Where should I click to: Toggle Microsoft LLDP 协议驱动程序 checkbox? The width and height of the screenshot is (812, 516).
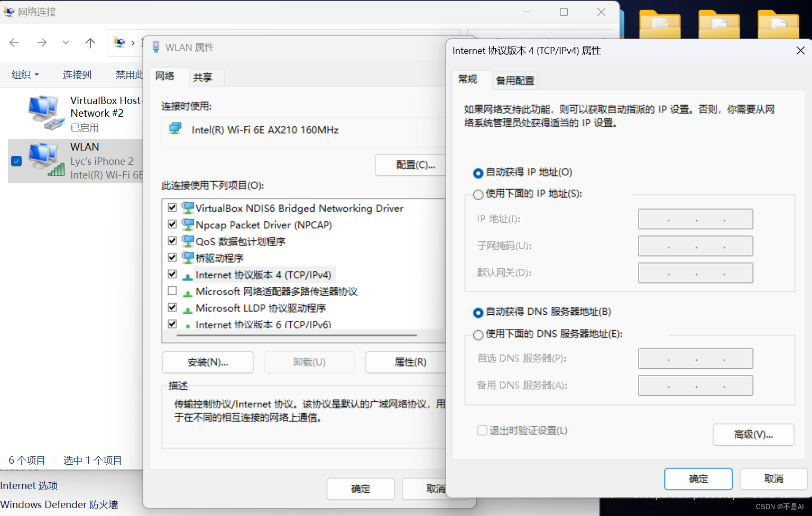click(172, 307)
